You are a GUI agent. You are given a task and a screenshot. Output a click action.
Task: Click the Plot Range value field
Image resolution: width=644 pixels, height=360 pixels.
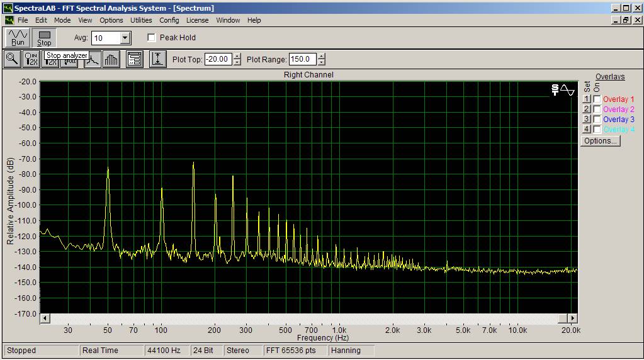click(x=303, y=59)
